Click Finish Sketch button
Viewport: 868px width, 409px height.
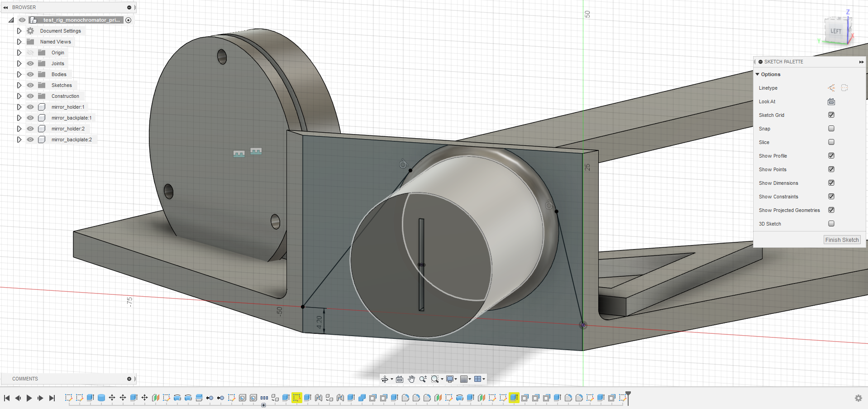pyautogui.click(x=841, y=240)
